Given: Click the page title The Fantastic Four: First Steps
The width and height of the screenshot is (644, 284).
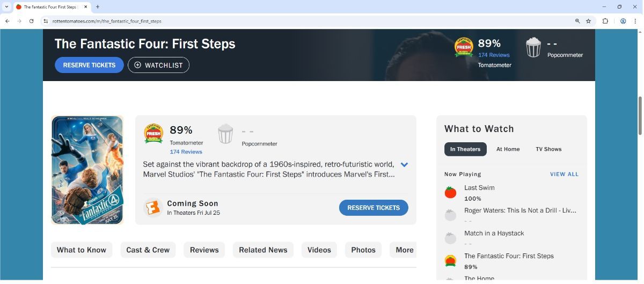Looking at the screenshot, I should pyautogui.click(x=145, y=44).
